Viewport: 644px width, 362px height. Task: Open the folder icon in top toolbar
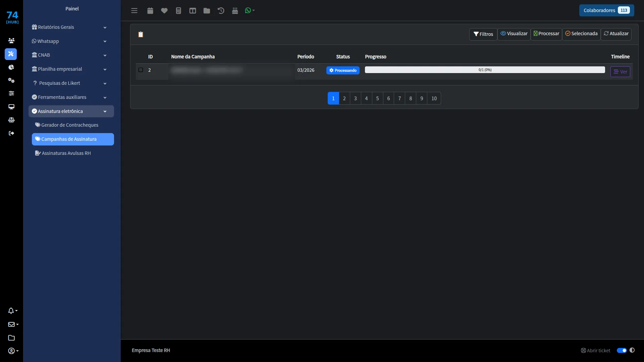(207, 10)
